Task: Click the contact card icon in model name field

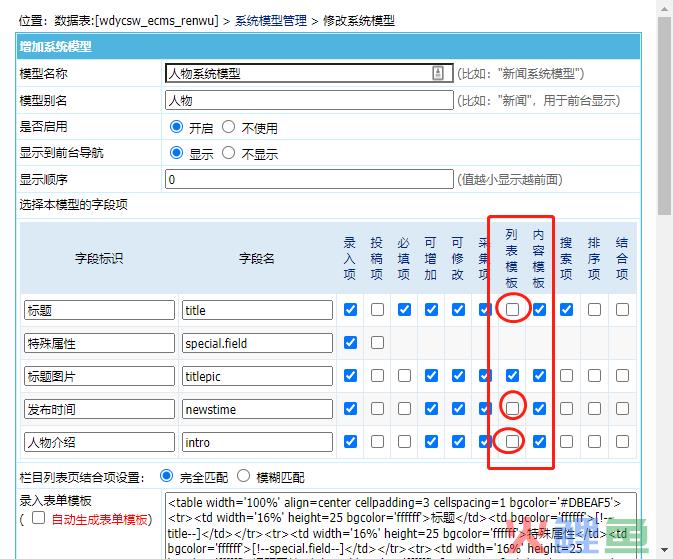Action: click(x=437, y=73)
